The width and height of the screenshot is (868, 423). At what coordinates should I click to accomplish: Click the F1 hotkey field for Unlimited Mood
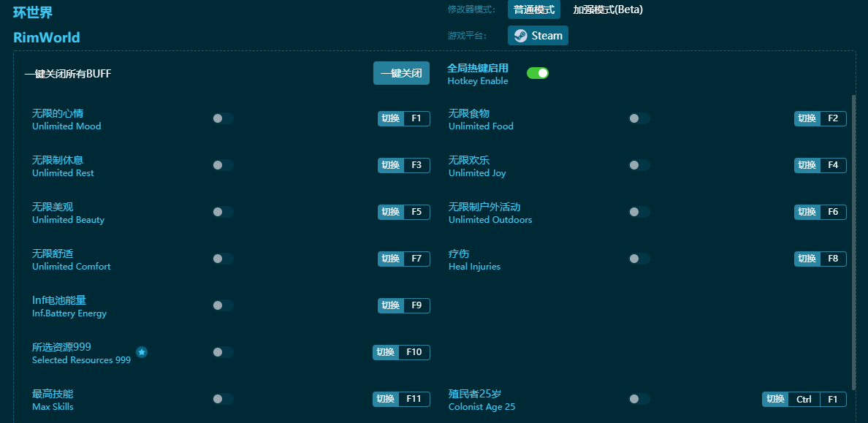click(x=417, y=118)
